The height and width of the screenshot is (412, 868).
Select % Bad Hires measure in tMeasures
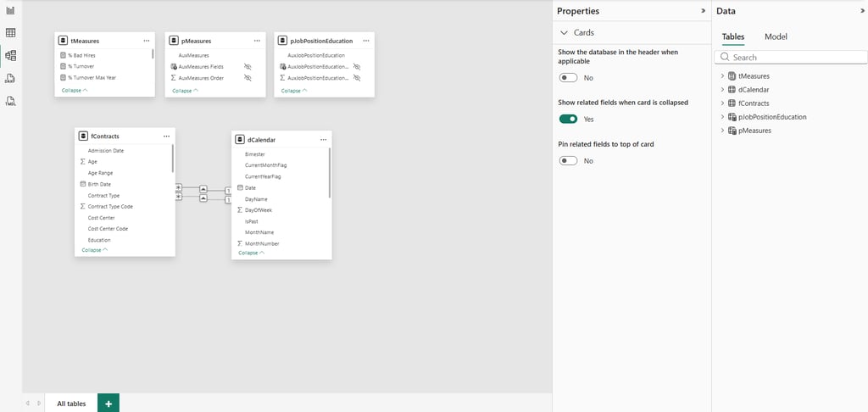82,55
